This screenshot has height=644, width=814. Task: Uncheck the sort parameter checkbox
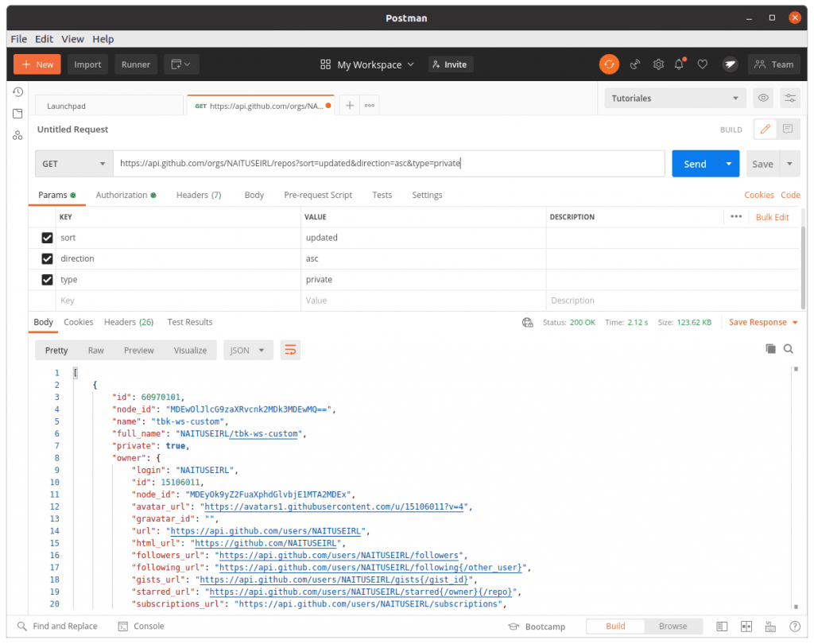[x=47, y=238]
